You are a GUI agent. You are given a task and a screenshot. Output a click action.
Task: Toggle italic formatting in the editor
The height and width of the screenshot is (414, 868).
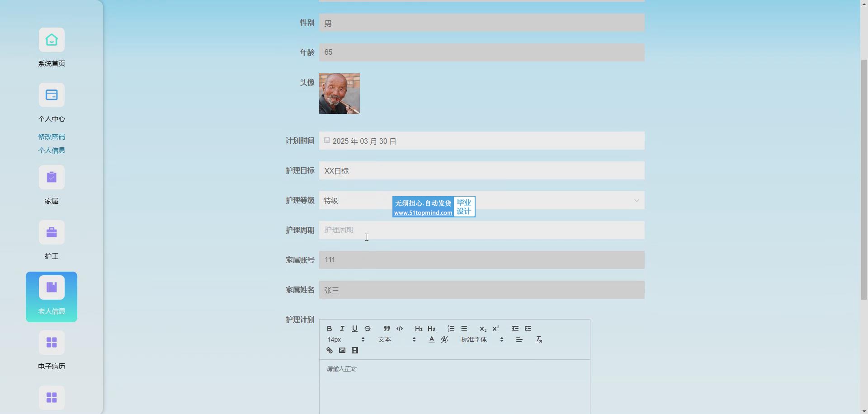pyautogui.click(x=342, y=329)
